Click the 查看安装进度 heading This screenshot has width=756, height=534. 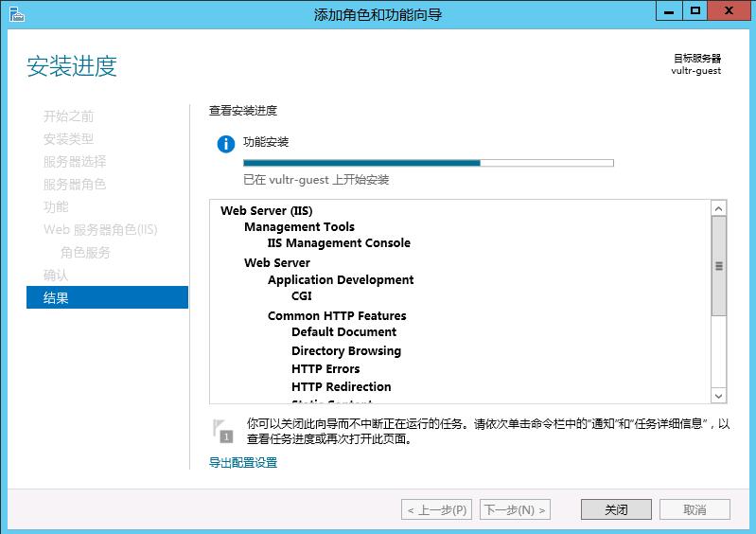(x=243, y=111)
